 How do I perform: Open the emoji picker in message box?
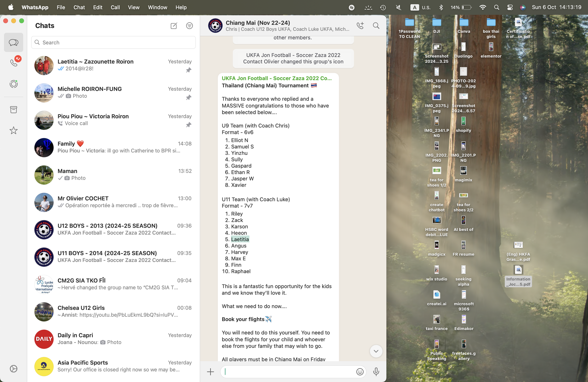pos(360,372)
